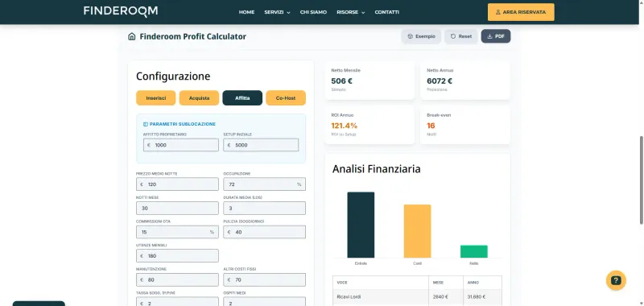Screen dimensions: 644x306
Task: Click the Configurazione heading
Action: click(x=173, y=76)
